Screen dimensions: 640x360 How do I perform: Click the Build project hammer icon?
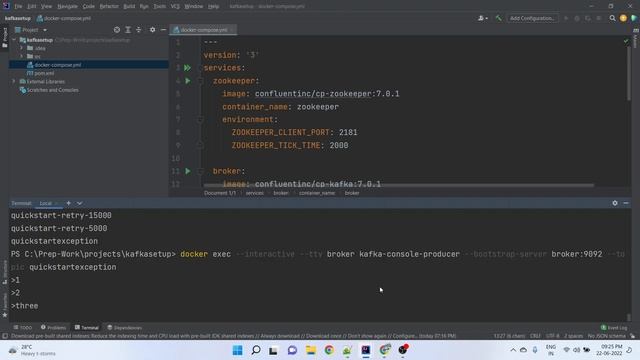498,18
